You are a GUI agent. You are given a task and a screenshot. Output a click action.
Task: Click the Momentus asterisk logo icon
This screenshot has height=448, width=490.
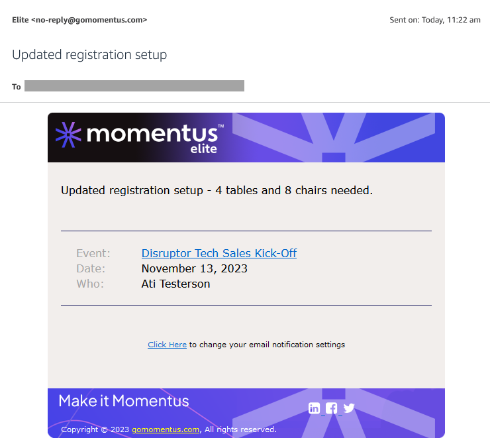pyautogui.click(x=68, y=135)
